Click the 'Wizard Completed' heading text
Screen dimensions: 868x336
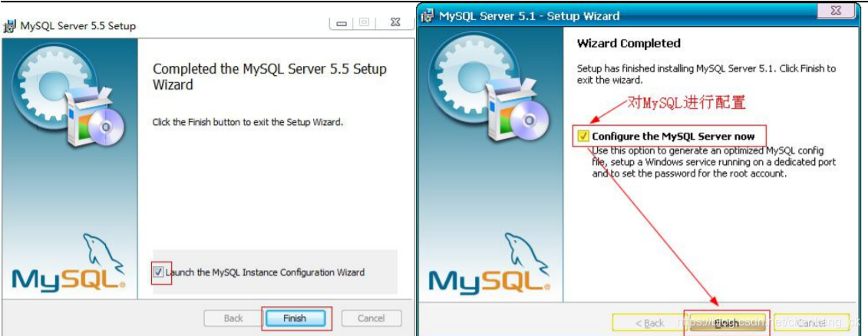tap(629, 43)
